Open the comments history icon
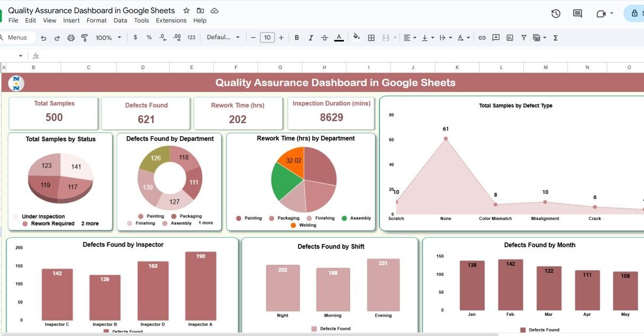644x336 pixels. click(577, 13)
